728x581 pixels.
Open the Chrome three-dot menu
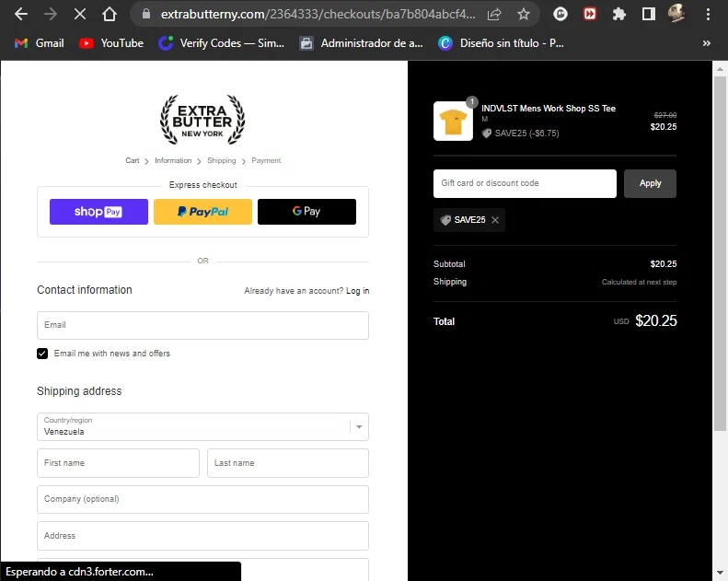708,15
